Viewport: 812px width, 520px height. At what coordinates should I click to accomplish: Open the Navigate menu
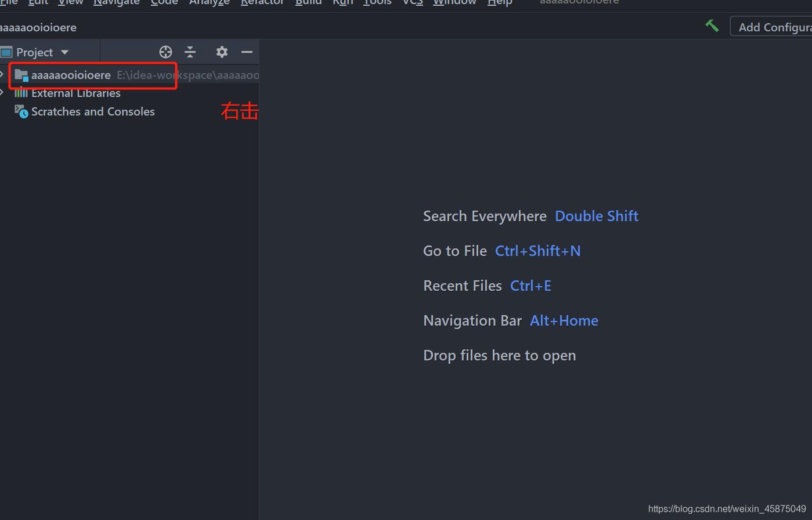[x=116, y=2]
